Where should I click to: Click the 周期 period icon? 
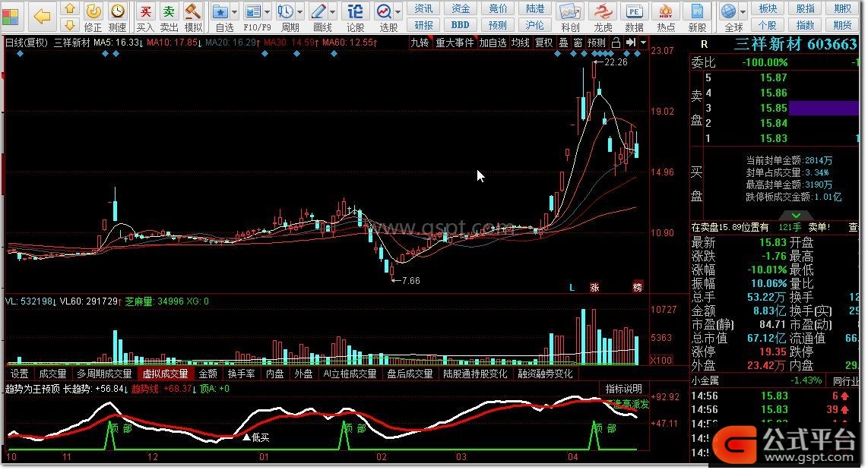click(287, 12)
